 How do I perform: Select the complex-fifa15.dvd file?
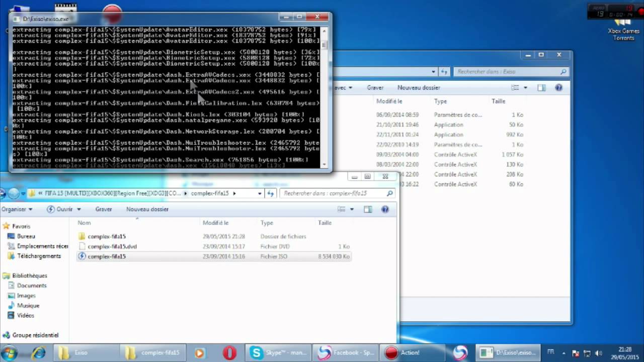tap(112, 246)
